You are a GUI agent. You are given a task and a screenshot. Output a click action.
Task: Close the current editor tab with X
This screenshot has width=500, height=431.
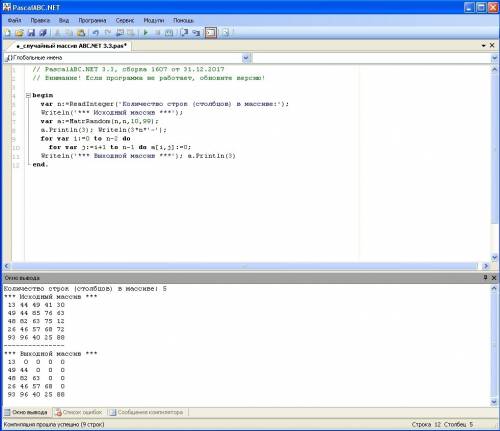click(x=492, y=45)
